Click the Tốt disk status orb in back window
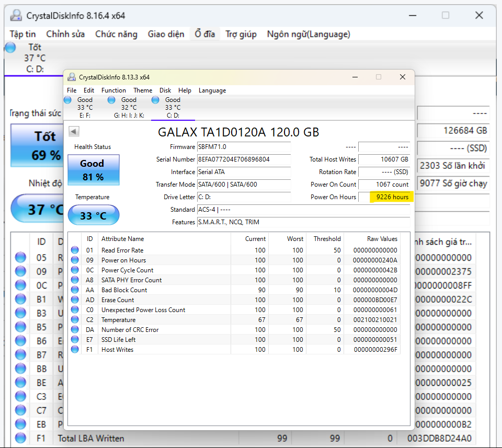The width and height of the screenshot is (502, 448). (x=10, y=48)
